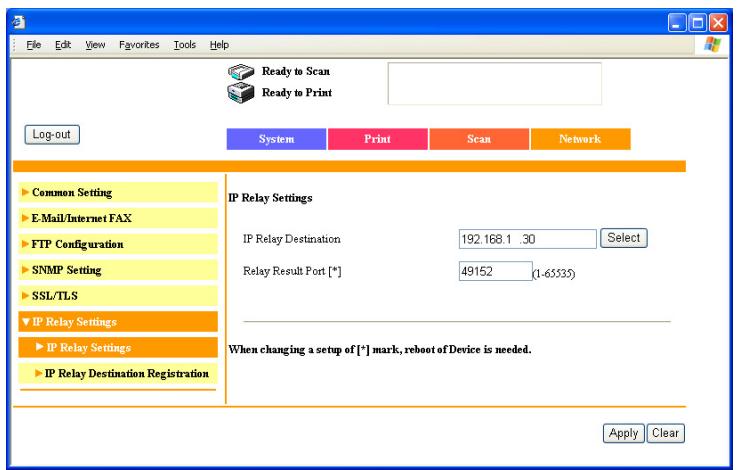Click the Ready to Scan scanner icon
737x470 pixels.
click(241, 72)
